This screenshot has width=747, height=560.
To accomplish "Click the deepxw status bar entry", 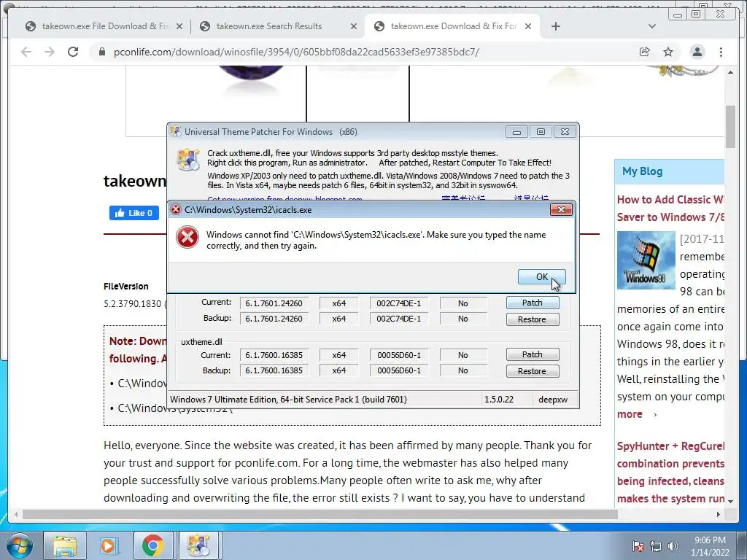I will point(553,400).
